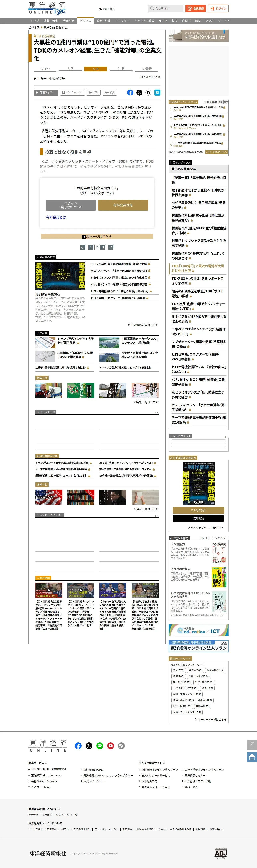Open footer YouTube icon
This screenshot has height=868, width=257.
click(111, 746)
